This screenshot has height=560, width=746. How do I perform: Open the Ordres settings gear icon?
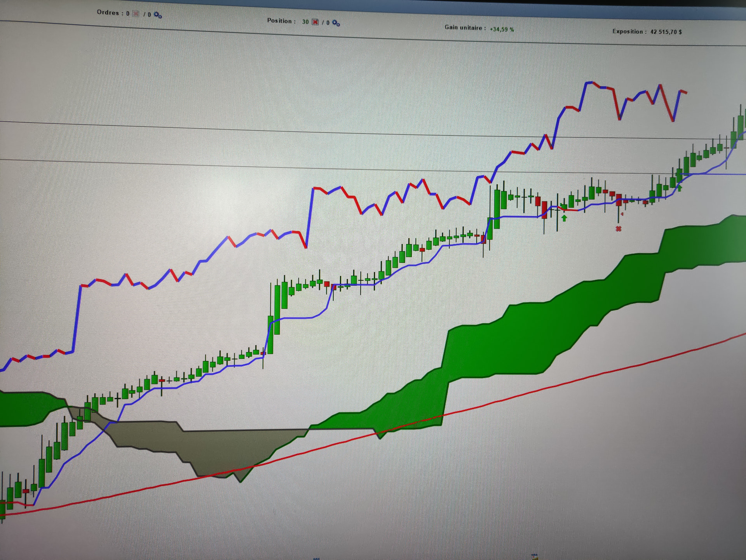tap(157, 15)
